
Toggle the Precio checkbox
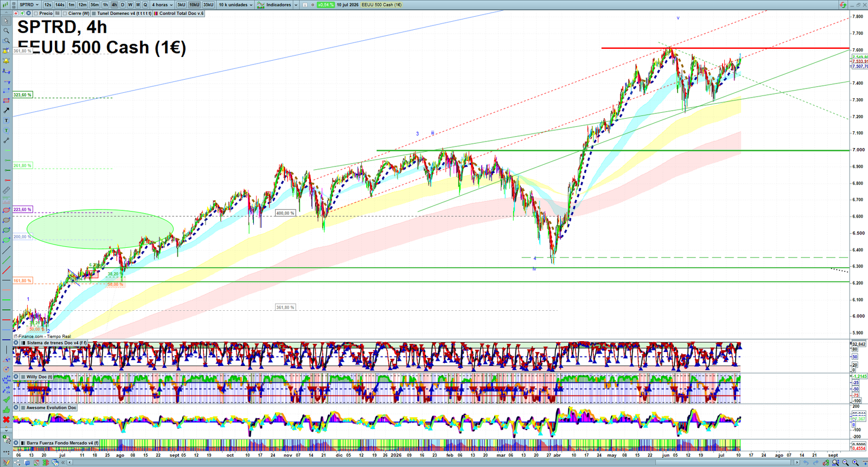pos(36,13)
